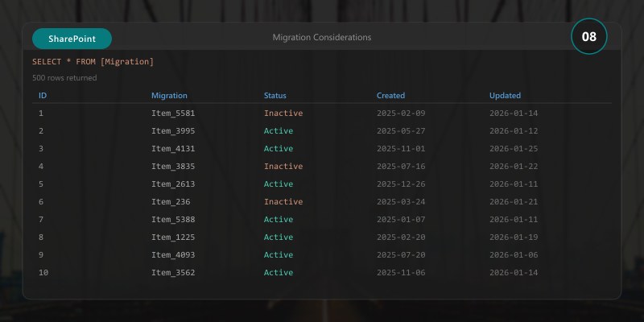Click created date 2025-07-20
Image resolution: width=644 pixels, height=322 pixels.
pyautogui.click(x=401, y=254)
